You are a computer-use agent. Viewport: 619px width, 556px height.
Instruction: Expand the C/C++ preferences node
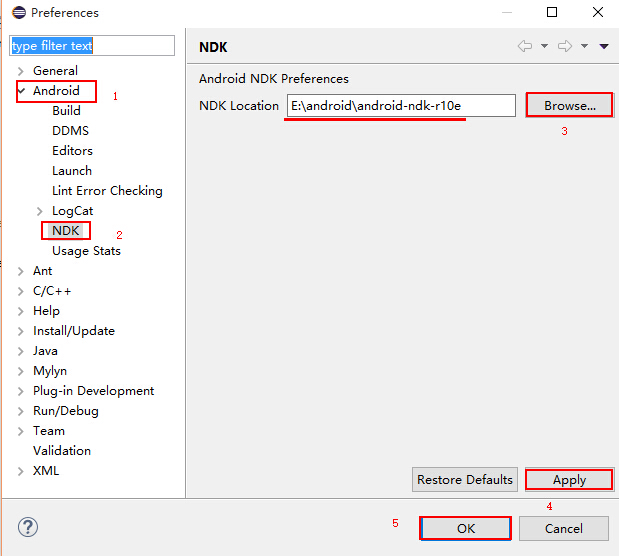click(x=21, y=291)
